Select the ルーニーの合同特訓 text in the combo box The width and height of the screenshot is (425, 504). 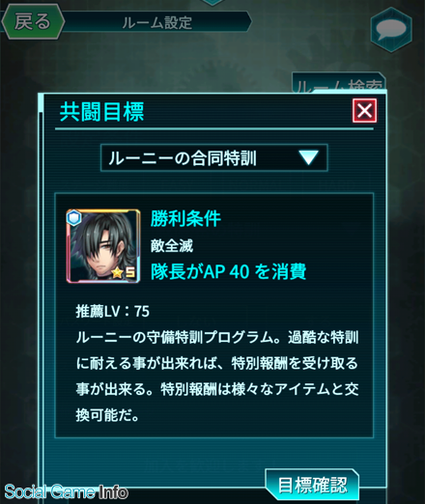pyautogui.click(x=183, y=158)
